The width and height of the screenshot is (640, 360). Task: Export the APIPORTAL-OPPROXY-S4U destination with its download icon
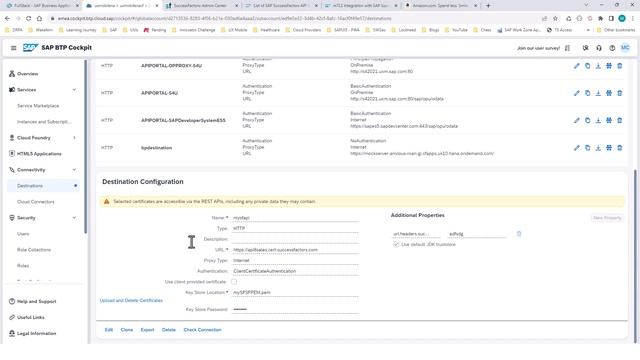tap(598, 66)
